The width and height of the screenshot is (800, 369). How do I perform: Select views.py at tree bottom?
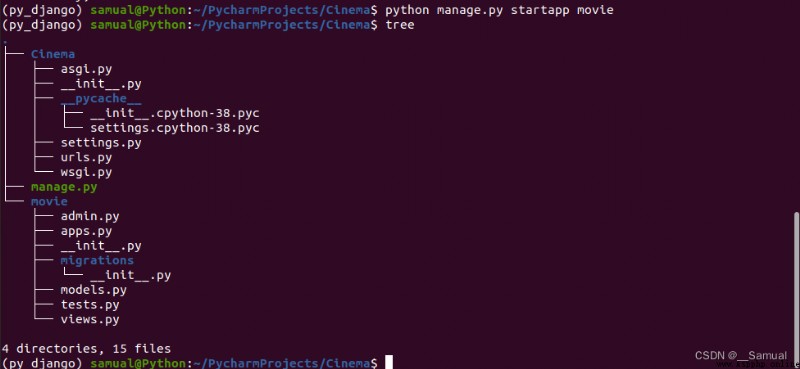pos(90,319)
